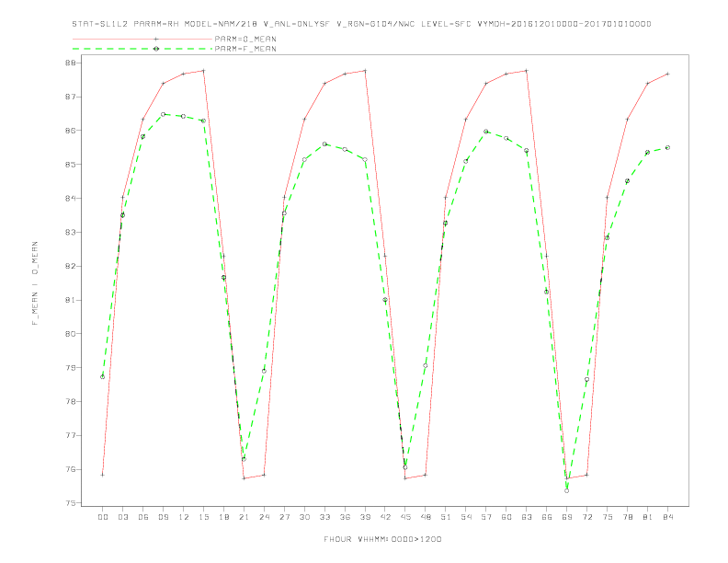Click the vertical axis title F_MEAN | O_MEAN

(35, 283)
